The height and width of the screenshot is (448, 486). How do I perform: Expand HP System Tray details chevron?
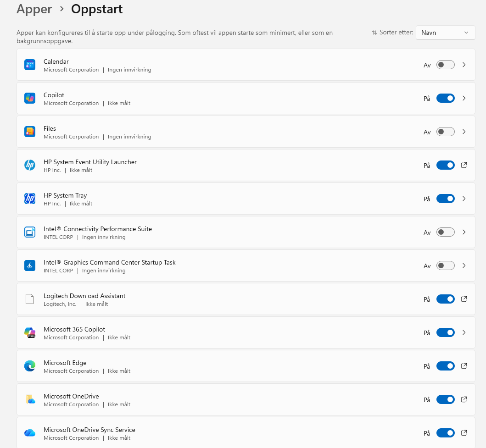click(x=464, y=199)
